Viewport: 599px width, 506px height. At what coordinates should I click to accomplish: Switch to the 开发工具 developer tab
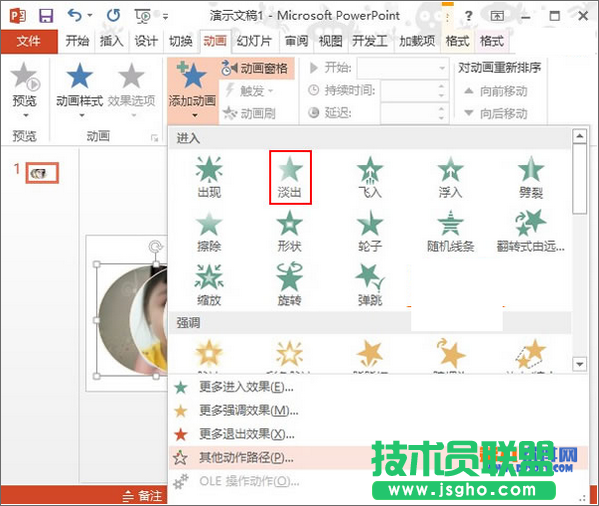click(370, 41)
